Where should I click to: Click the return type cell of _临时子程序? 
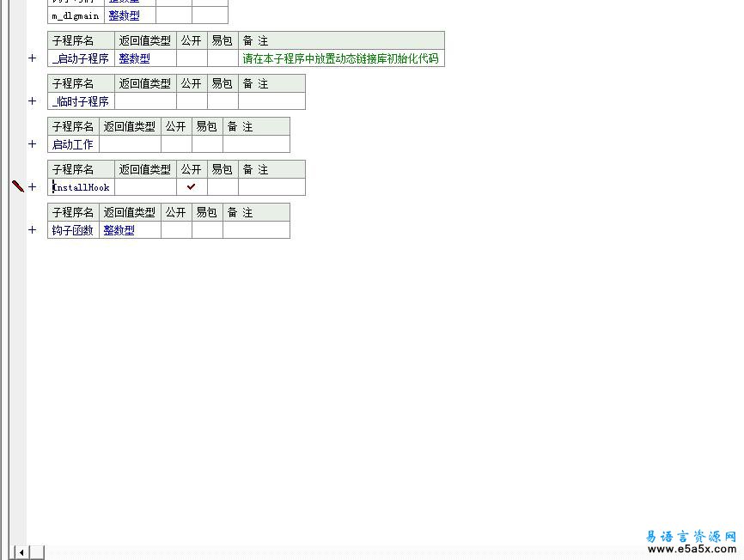145,101
